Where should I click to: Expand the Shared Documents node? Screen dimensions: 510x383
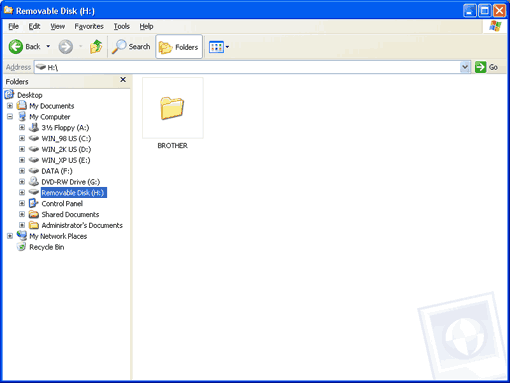[22, 214]
